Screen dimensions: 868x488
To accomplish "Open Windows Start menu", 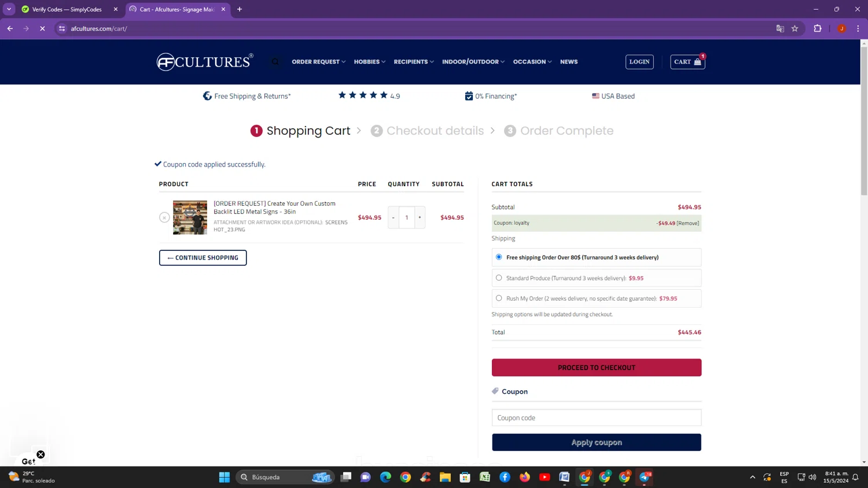I will click(x=225, y=477).
